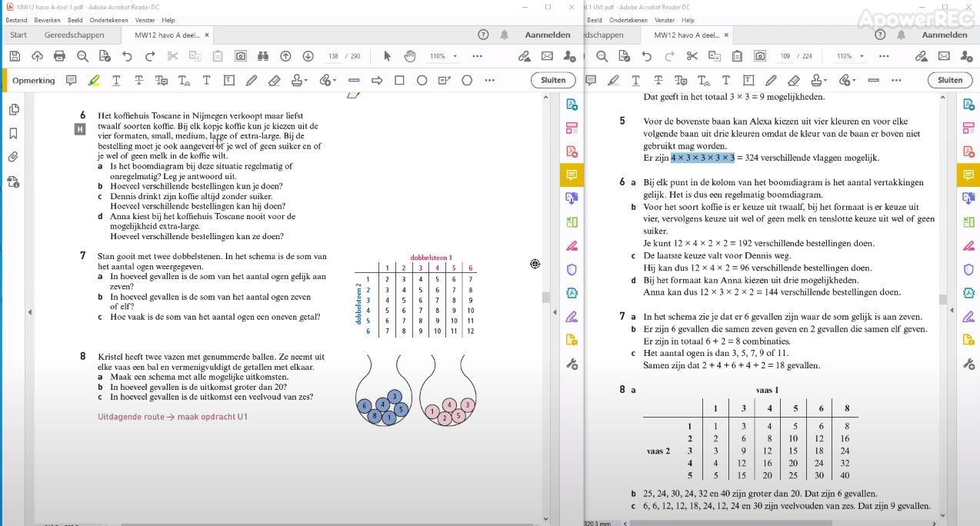Open page thumbnails panel in left sidebar

14,110
